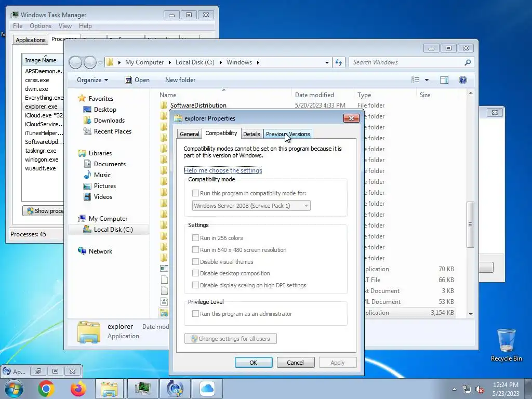Image resolution: width=532 pixels, height=399 pixels.
Task: Open Recycle Bin on the desktop
Action: [x=506, y=345]
